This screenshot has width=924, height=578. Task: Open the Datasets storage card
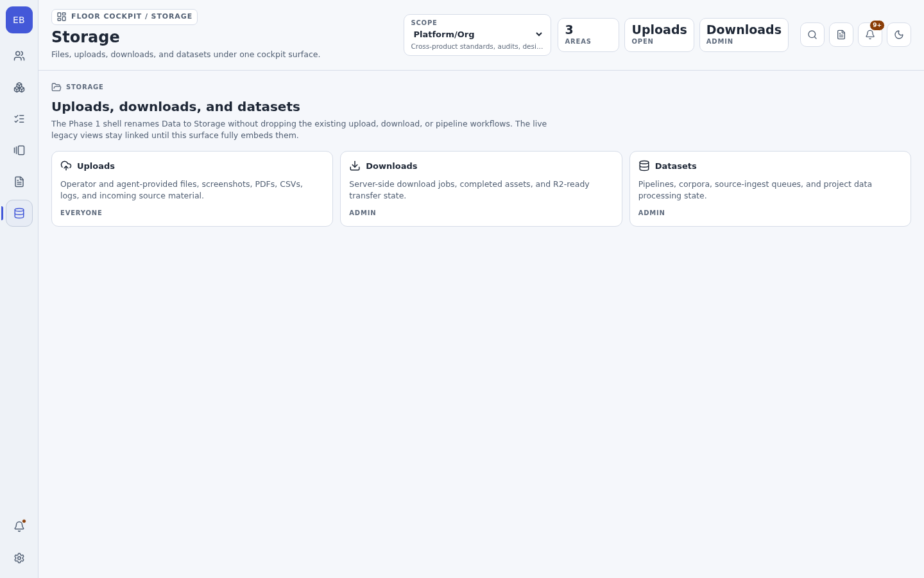770,189
